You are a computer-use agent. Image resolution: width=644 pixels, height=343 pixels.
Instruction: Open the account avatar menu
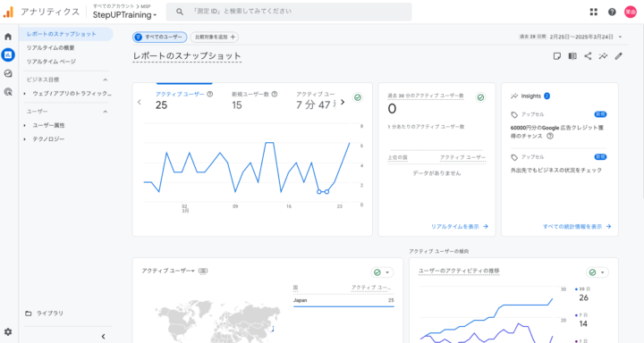point(631,12)
